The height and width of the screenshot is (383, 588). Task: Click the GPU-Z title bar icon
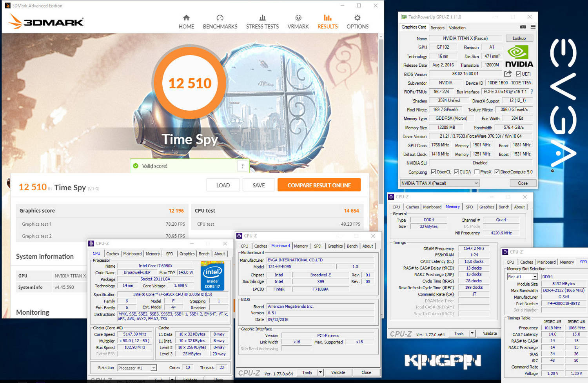pos(404,17)
